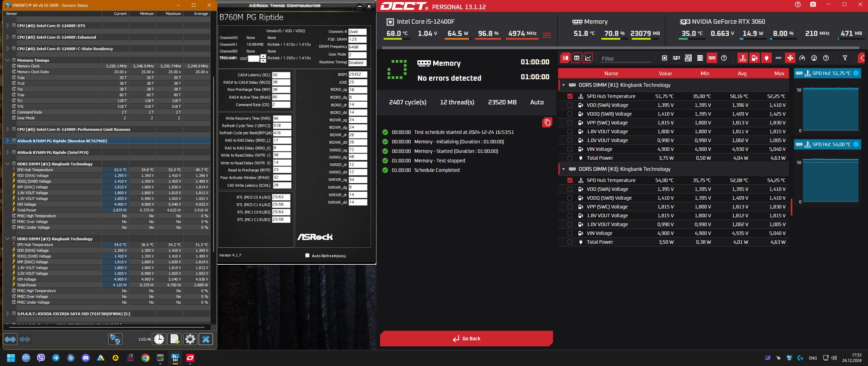This screenshot has height=366, width=868.
Task: Click the Max column header in OCCT
Action: (x=779, y=74)
